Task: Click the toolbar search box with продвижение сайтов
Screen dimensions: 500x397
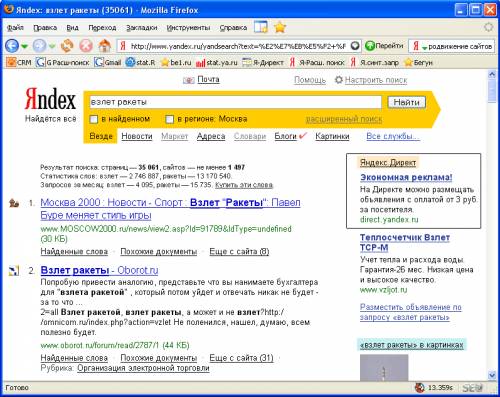Action: click(460, 46)
